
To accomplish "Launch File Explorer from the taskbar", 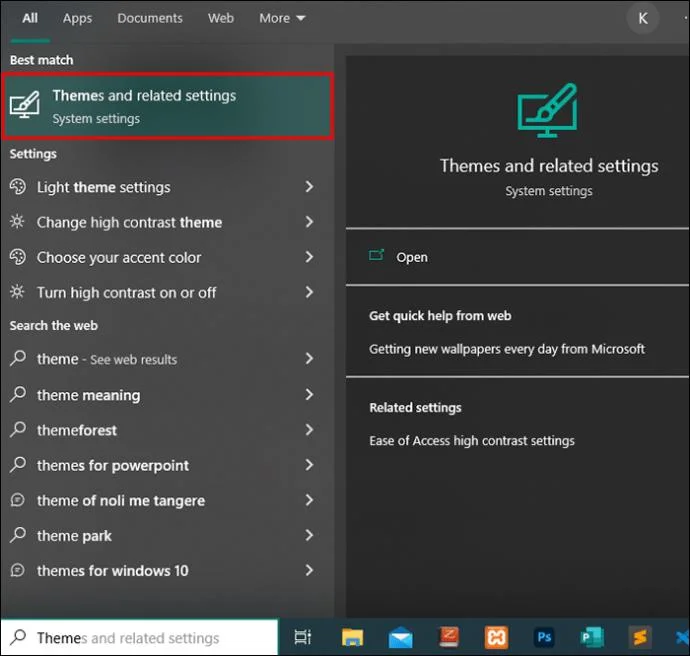I will [352, 637].
